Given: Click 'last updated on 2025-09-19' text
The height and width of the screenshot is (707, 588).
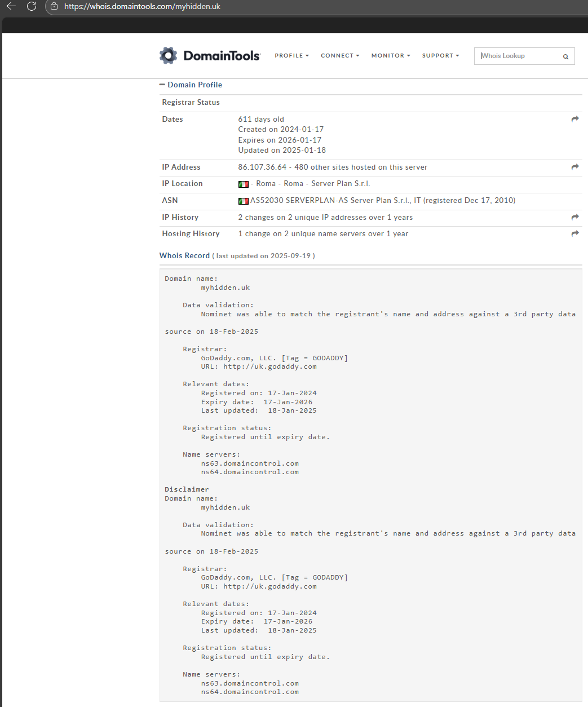Looking at the screenshot, I should [x=263, y=256].
